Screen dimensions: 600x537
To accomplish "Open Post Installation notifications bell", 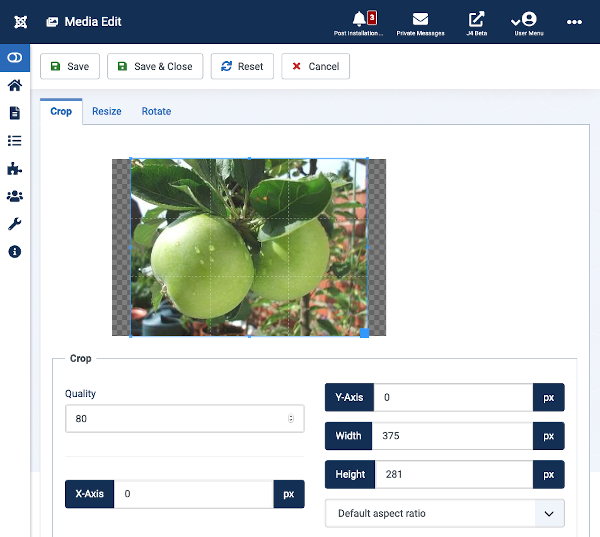I will (x=359, y=21).
